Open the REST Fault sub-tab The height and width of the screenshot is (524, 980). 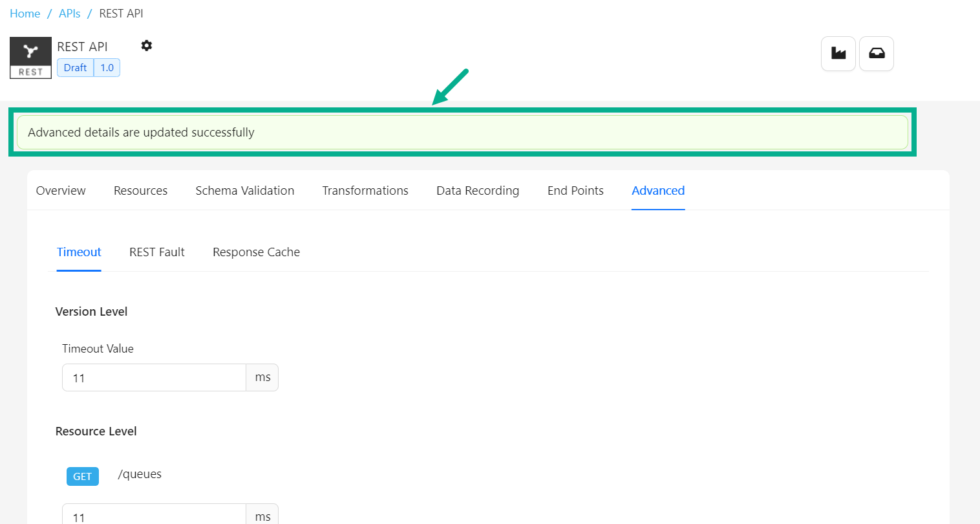pyautogui.click(x=157, y=252)
